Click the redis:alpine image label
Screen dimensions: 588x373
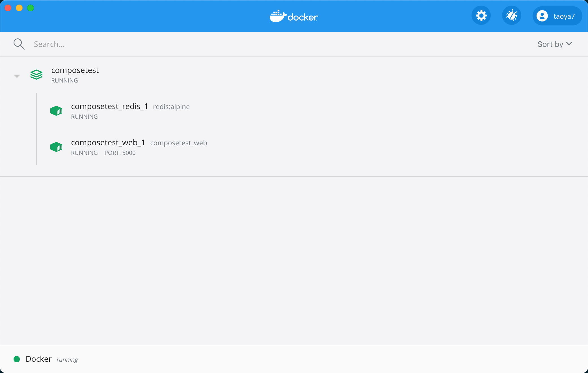click(x=171, y=107)
